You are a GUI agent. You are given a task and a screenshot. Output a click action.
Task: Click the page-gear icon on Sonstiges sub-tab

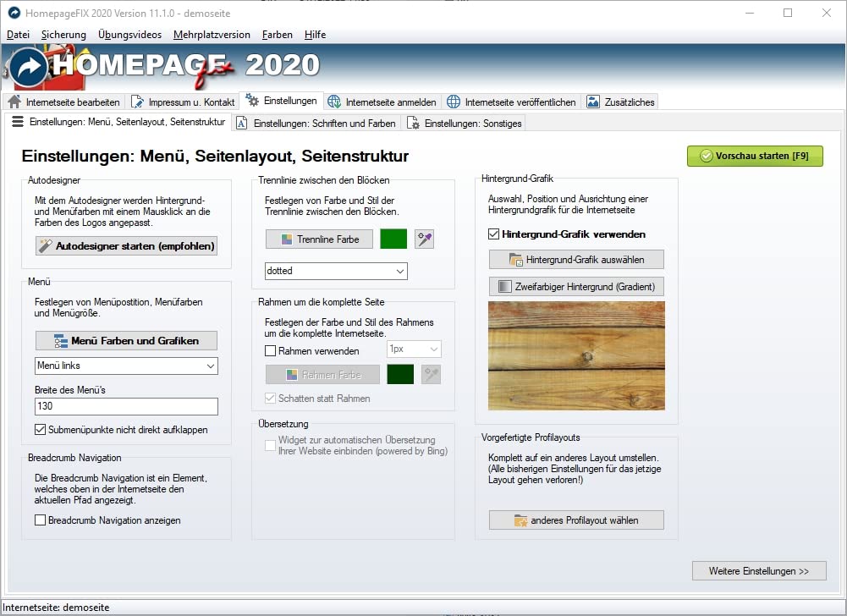click(413, 124)
